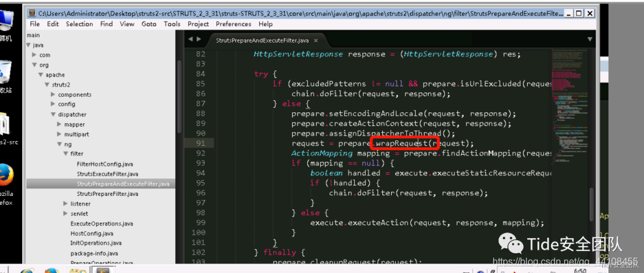Open the Help menu
Screen dimensions: 644x273
coord(265,24)
